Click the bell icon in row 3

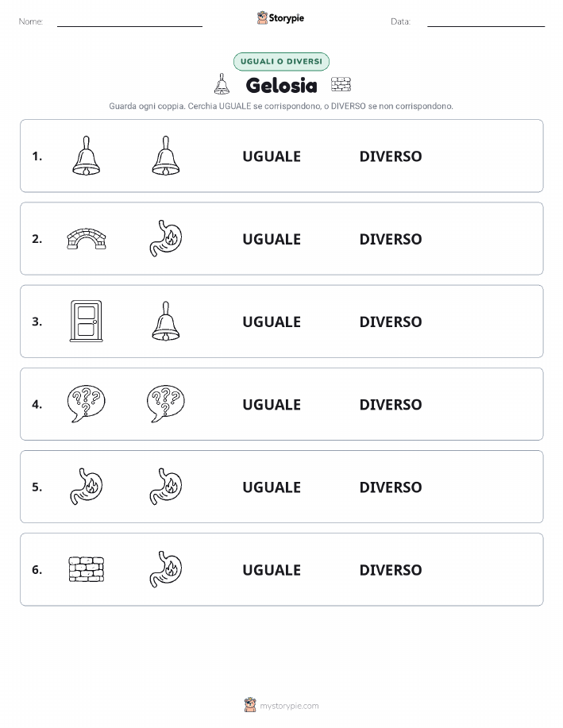pyautogui.click(x=166, y=322)
